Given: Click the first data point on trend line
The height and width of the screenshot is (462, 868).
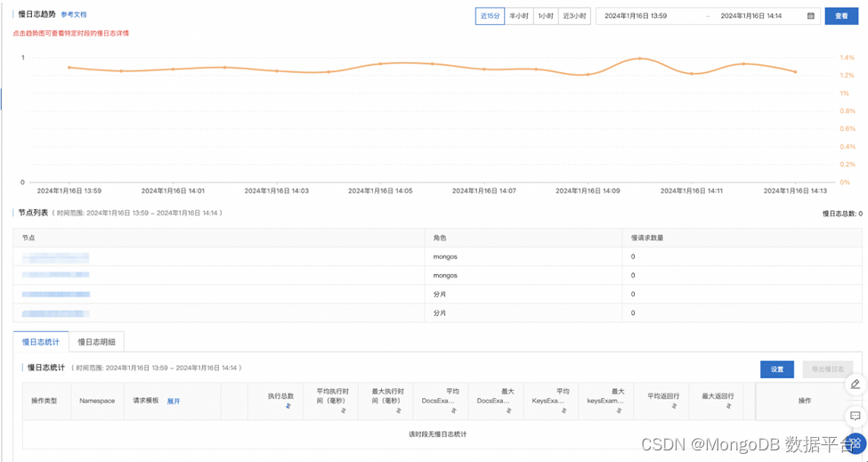Looking at the screenshot, I should point(69,68).
